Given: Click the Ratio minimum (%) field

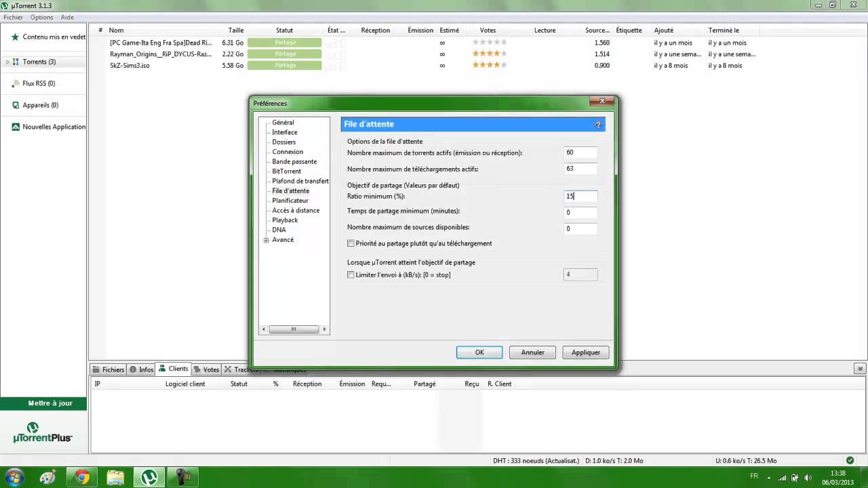Looking at the screenshot, I should (x=580, y=196).
